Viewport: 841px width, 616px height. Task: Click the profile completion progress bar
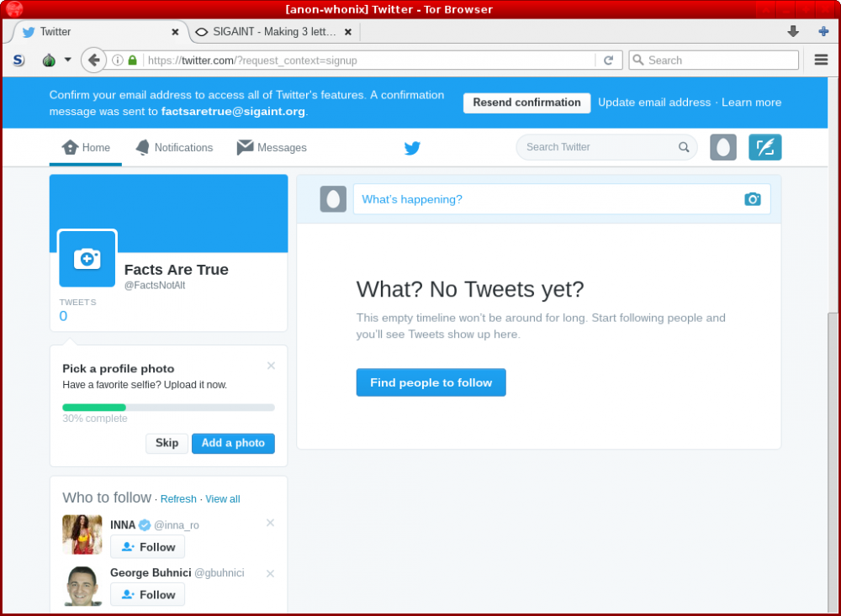point(168,408)
